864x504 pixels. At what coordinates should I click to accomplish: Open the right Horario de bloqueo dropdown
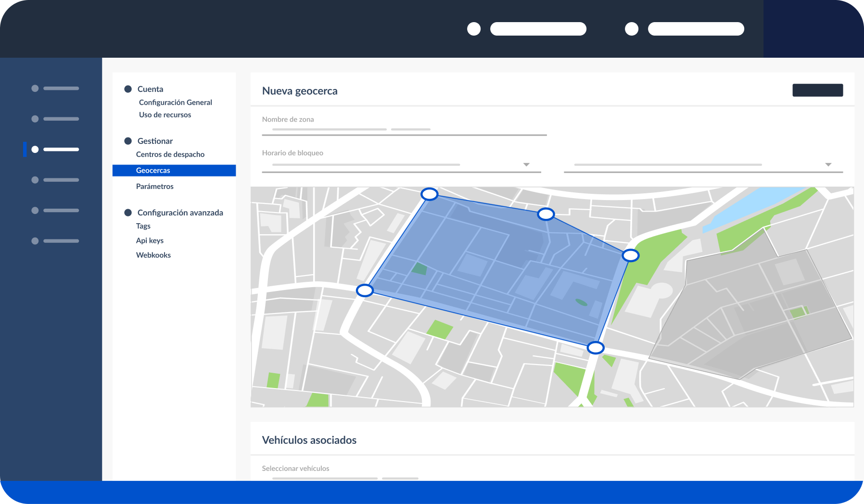click(x=828, y=164)
